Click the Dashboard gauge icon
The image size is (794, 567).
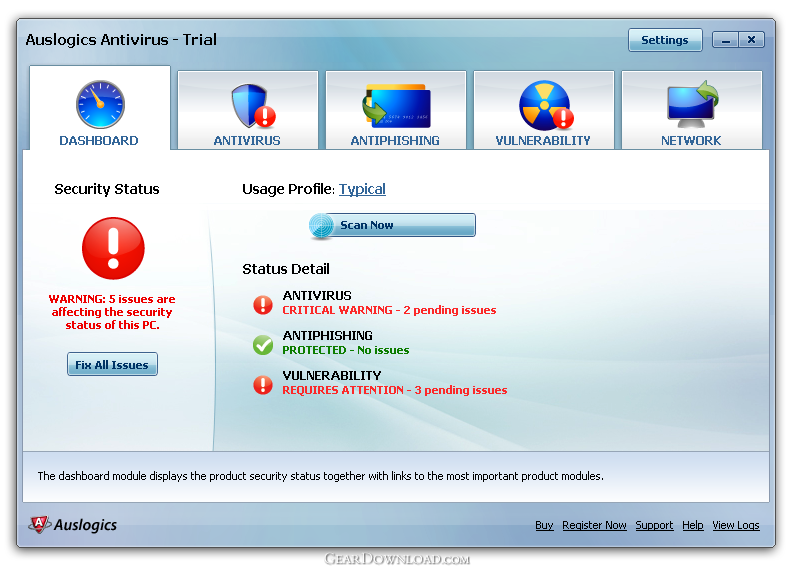tap(100, 104)
